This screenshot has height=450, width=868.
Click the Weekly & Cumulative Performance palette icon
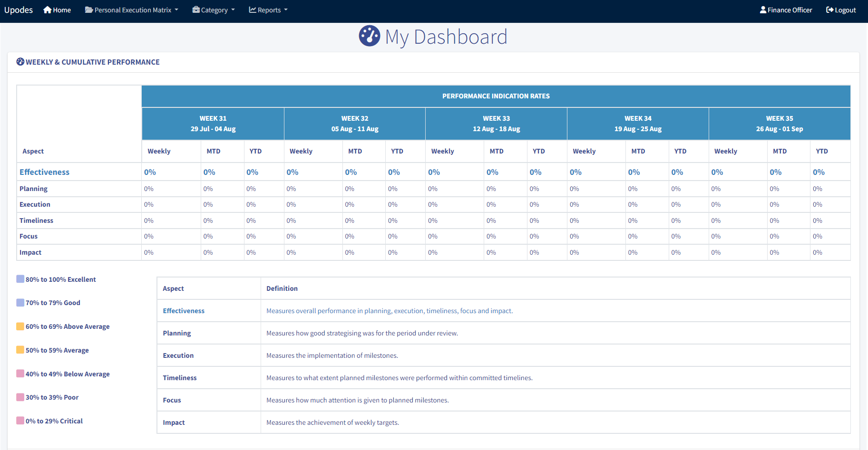(x=20, y=62)
